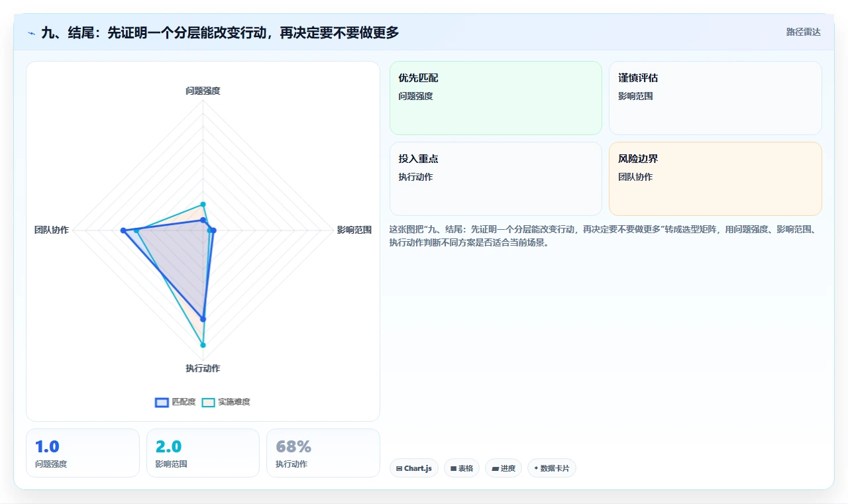
Task: Select the 表格 chip
Action: click(462, 468)
